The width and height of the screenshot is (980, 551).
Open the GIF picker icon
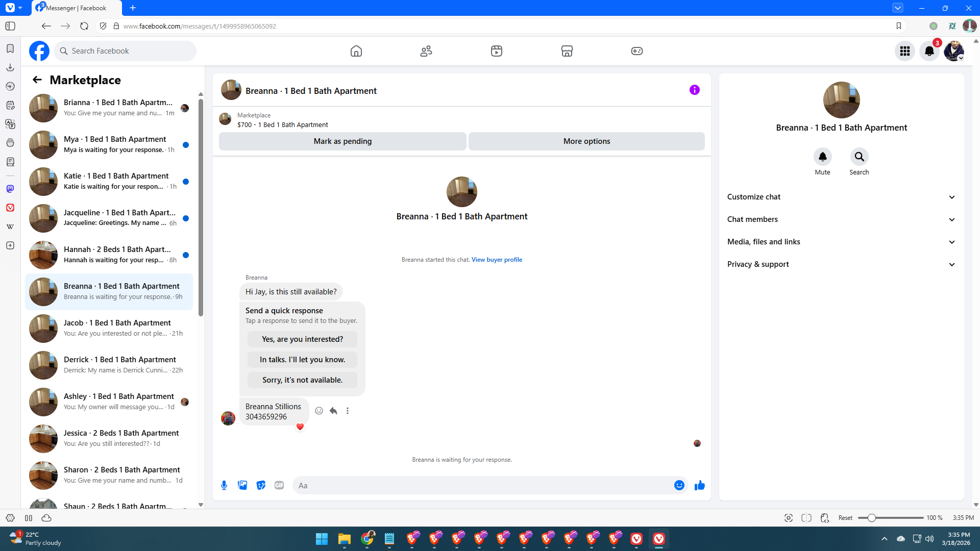[x=279, y=485]
